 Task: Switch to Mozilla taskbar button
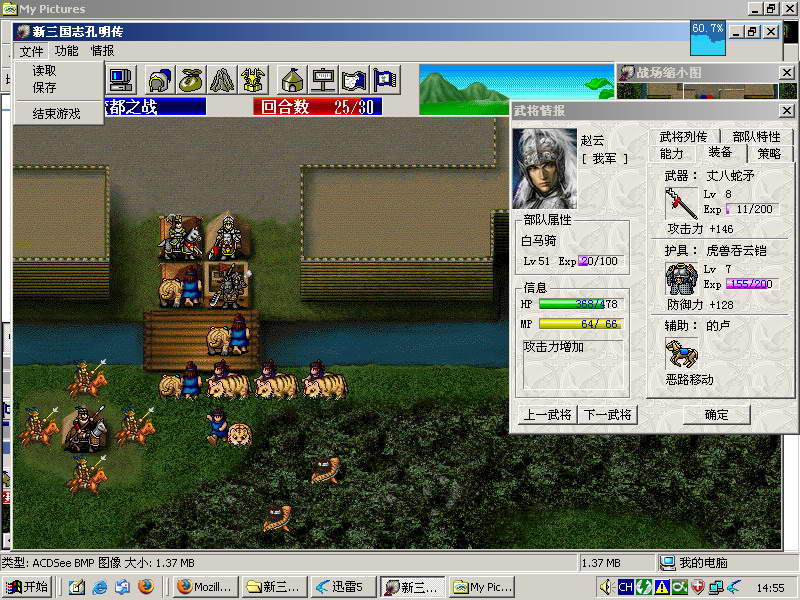click(x=207, y=587)
